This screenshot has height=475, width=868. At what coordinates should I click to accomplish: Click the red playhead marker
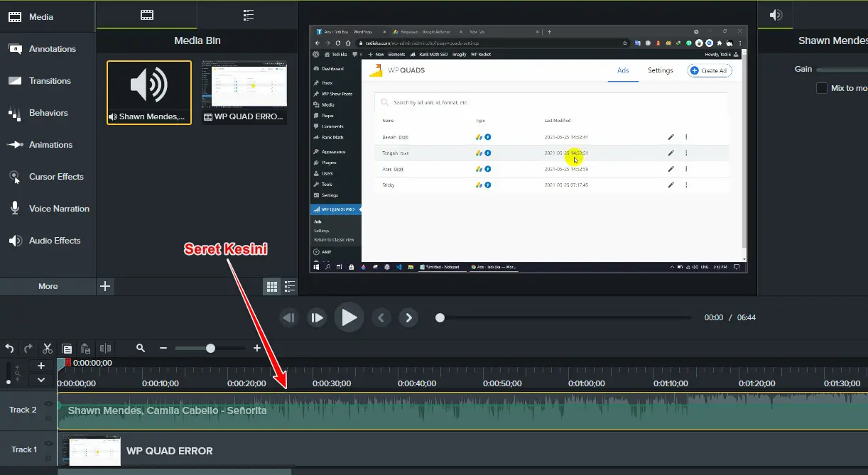pyautogui.click(x=68, y=362)
